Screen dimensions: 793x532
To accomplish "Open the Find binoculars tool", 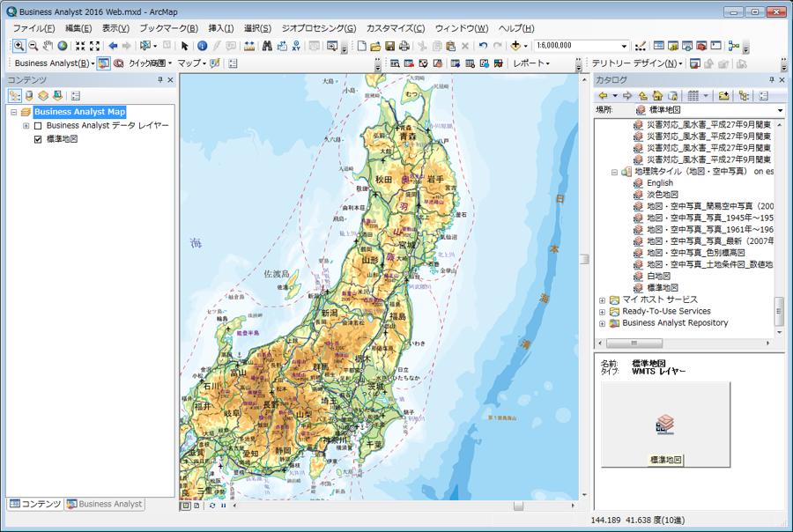I will [x=267, y=46].
